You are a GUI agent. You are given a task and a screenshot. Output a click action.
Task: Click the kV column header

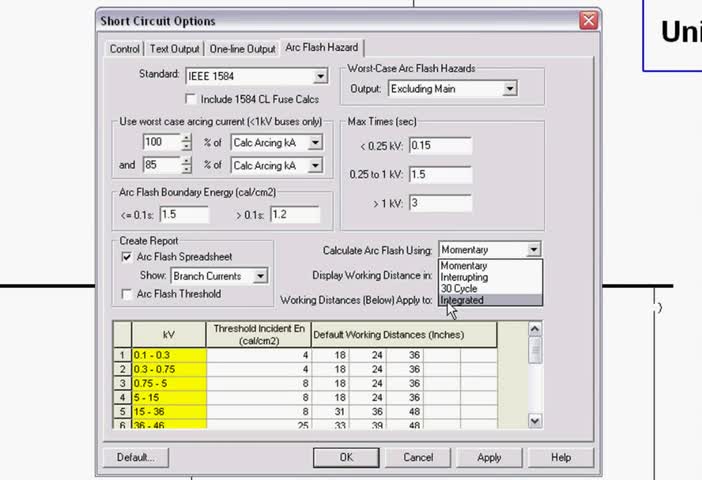point(169,334)
